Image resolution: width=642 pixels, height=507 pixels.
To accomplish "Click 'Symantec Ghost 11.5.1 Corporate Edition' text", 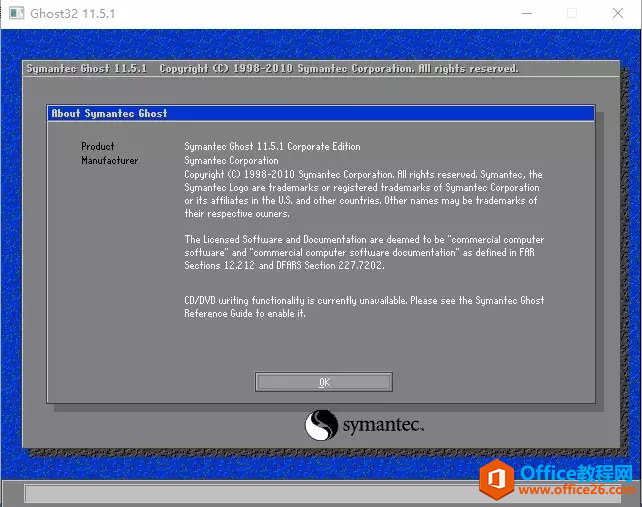I will pos(272,146).
